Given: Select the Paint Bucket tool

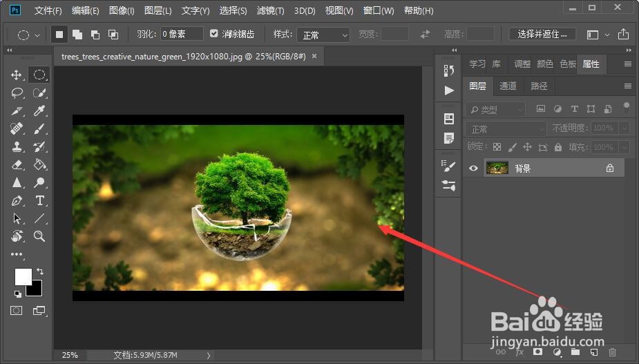Looking at the screenshot, I should [x=39, y=164].
